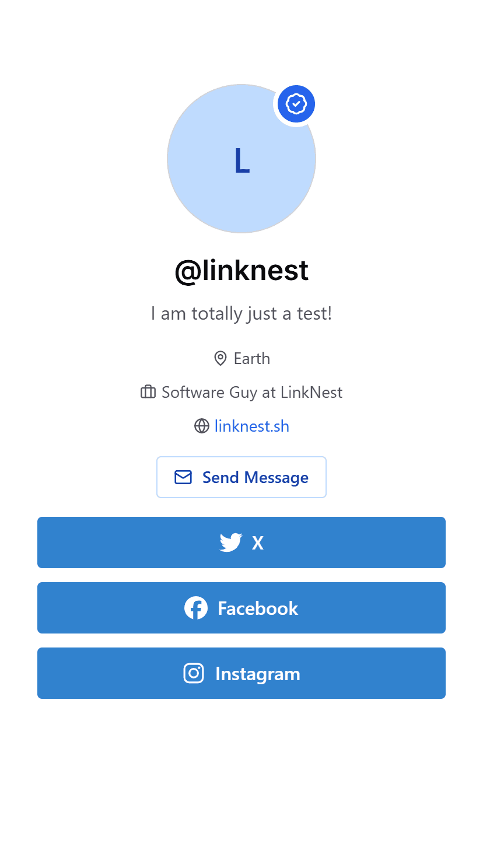Viewport: 483px width, 868px height.
Task: Click the location pin icon beside Earth
Action: pos(220,358)
